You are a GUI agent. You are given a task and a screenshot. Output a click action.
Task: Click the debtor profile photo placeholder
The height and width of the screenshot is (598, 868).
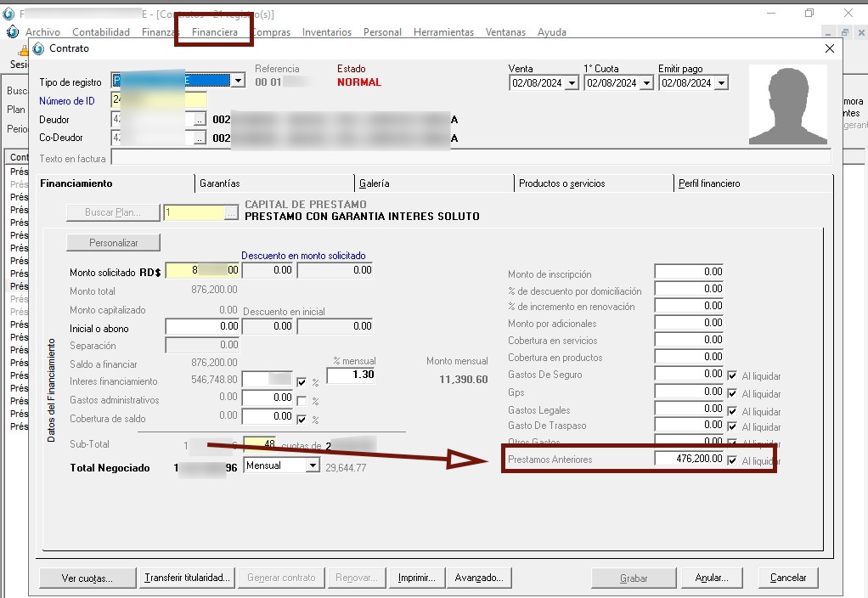point(787,105)
